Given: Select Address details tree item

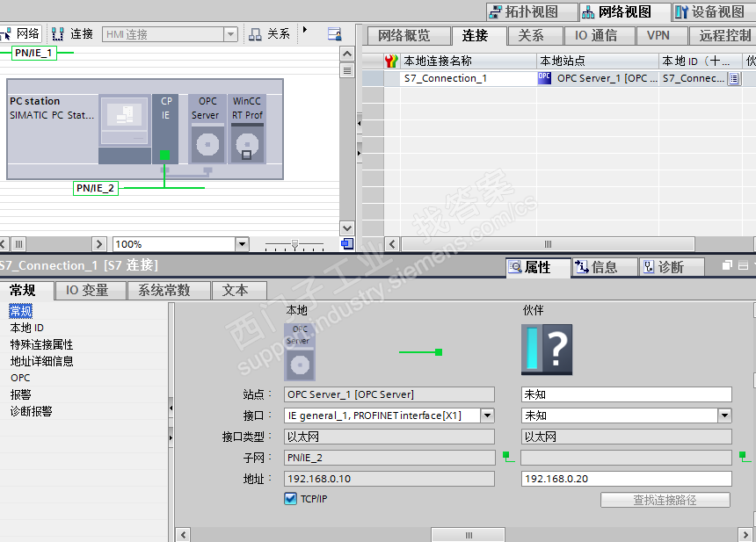Looking at the screenshot, I should (x=42, y=361).
